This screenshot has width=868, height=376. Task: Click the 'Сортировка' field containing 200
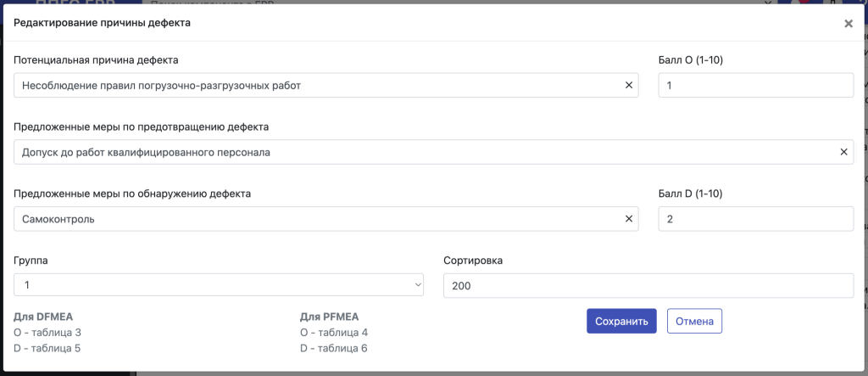click(x=648, y=285)
